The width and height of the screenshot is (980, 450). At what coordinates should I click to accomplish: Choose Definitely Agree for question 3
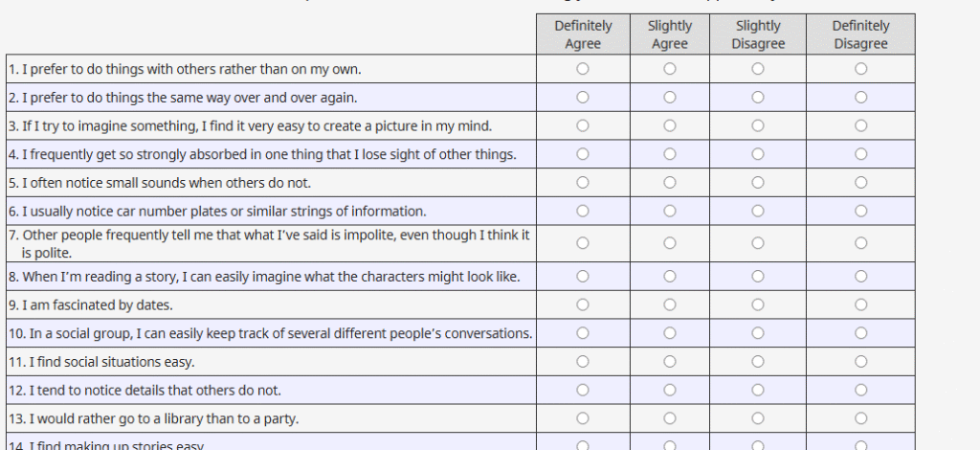[x=583, y=125]
